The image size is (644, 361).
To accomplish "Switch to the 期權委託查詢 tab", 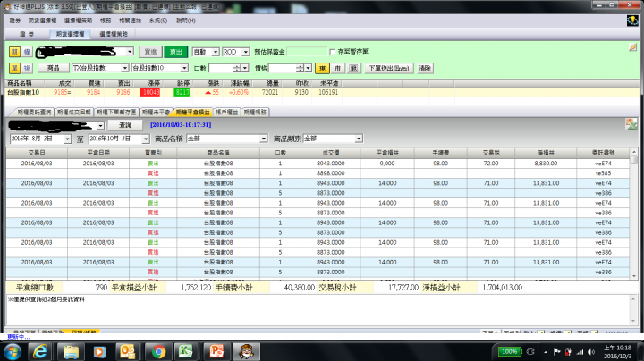I will (x=33, y=112).
